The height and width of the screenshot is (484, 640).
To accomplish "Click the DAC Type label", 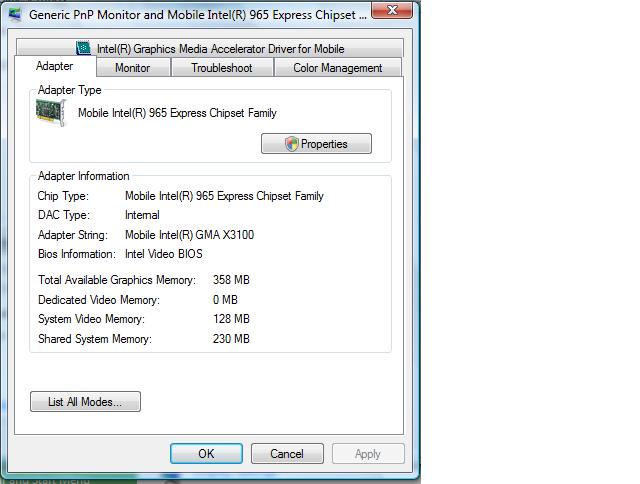I will coord(64,215).
